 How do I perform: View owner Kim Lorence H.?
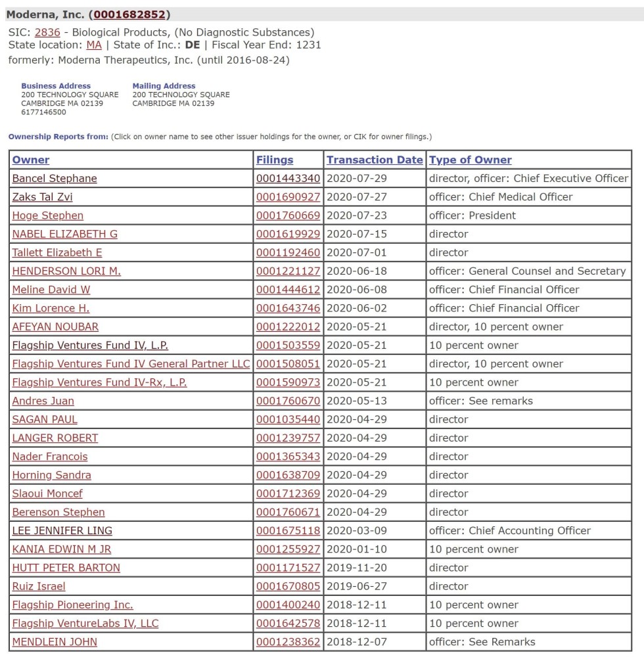51,308
